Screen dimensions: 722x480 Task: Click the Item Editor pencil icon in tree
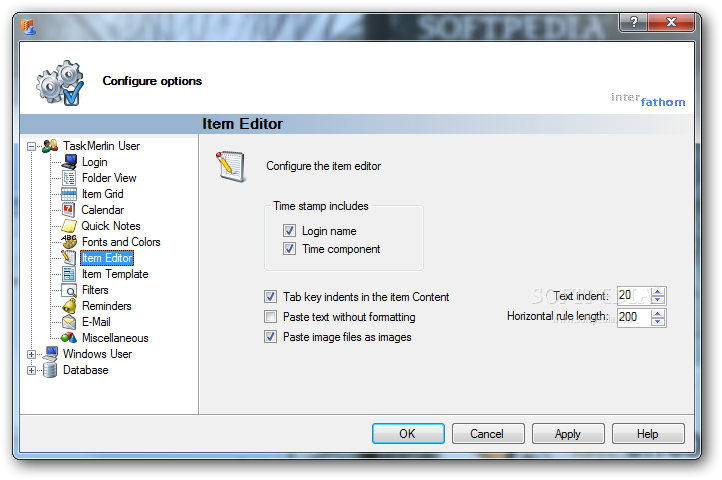69,258
